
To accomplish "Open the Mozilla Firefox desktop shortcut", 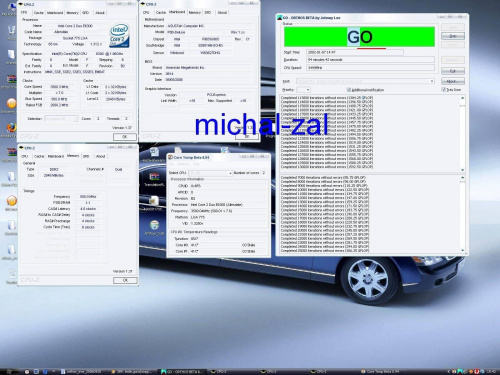I will tap(11, 128).
